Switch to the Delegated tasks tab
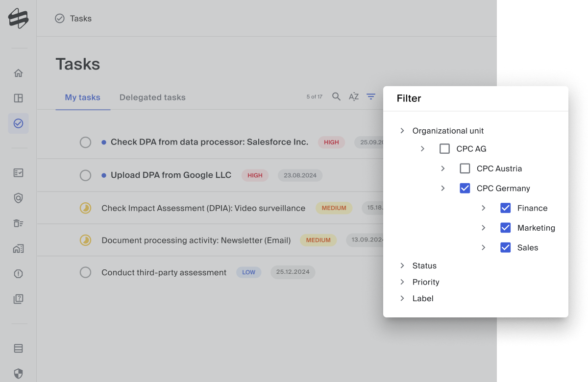The image size is (588, 382). 152,97
